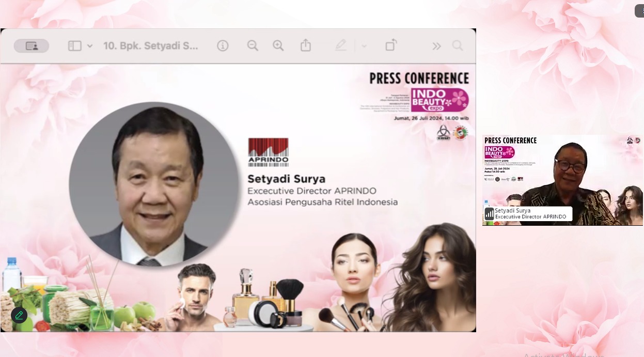Screen dimensions: 644x357
Task: Click the 'PRESS CONFERENCE' heading on the slide
Action: coord(419,79)
